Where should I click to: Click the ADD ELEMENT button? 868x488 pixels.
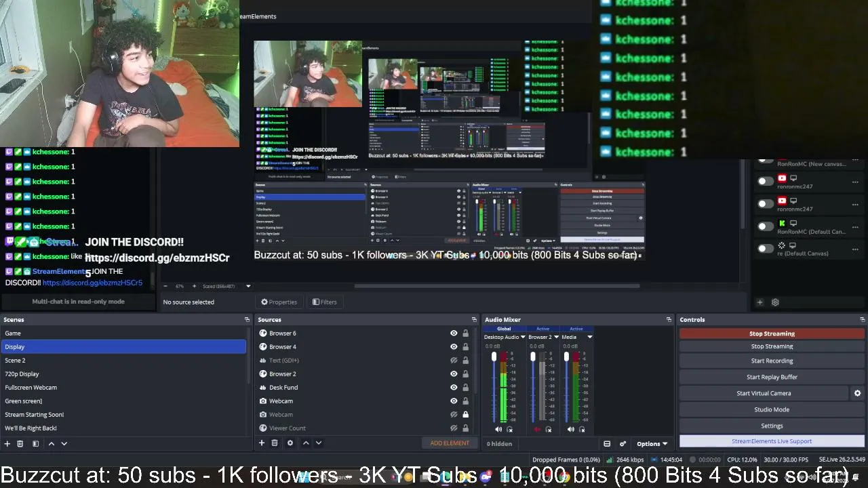[450, 443]
